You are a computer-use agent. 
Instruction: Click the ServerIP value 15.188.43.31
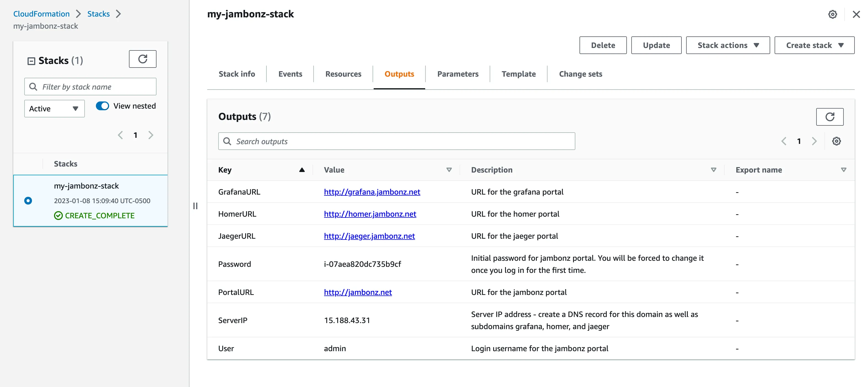click(x=347, y=320)
